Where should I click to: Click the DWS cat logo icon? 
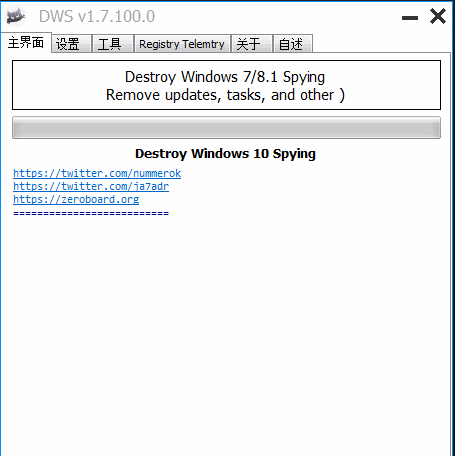15,16
